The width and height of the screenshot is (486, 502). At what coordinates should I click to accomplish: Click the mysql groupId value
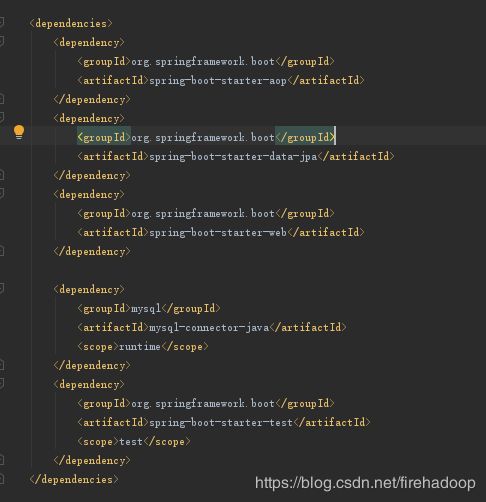coord(146,308)
